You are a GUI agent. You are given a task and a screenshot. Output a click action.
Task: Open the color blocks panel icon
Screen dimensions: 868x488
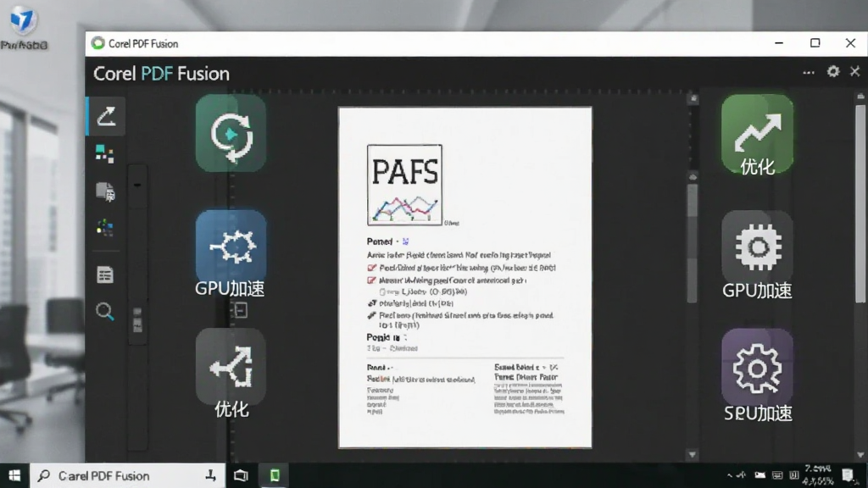point(104,154)
